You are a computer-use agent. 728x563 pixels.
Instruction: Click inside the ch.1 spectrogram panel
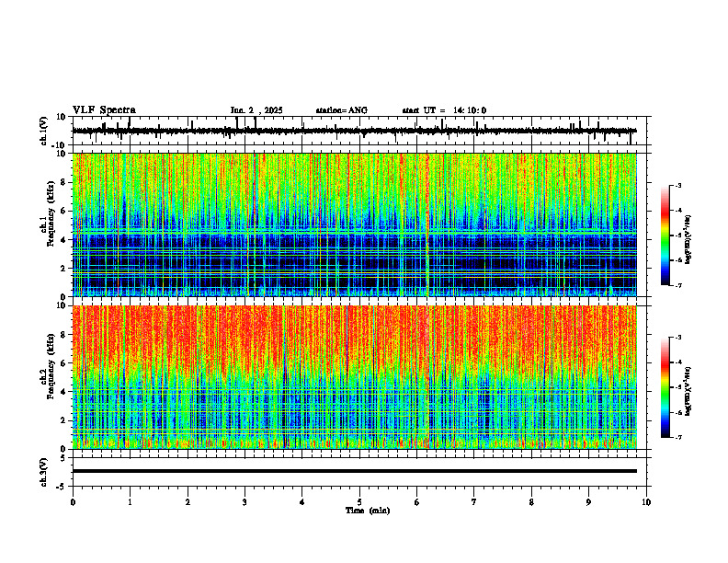(354, 224)
